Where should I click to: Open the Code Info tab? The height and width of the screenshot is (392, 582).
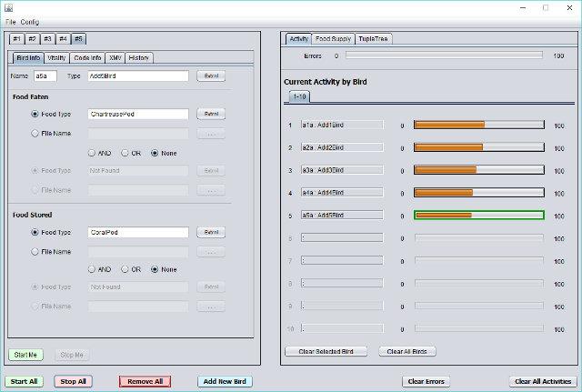(x=87, y=58)
